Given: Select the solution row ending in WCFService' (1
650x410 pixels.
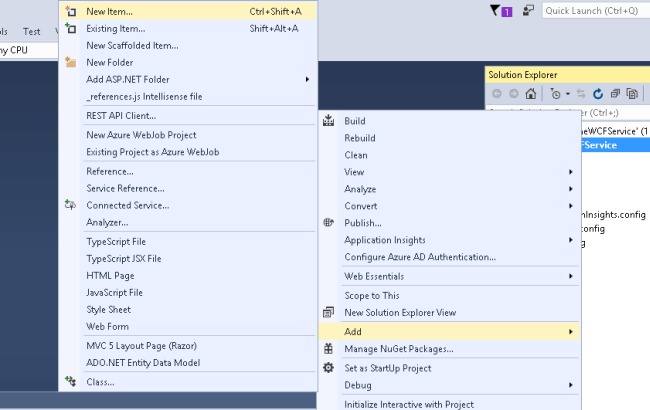Looking at the screenshot, I should 616,131.
